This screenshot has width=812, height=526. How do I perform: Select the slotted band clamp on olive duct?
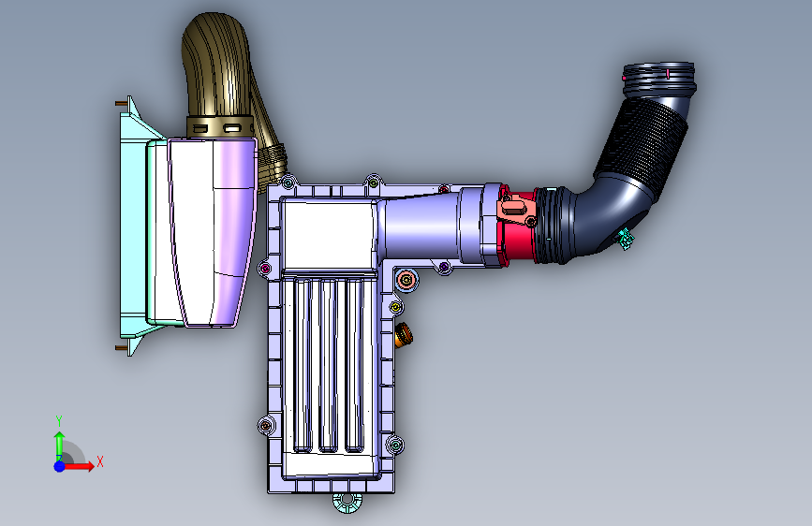coord(220,127)
